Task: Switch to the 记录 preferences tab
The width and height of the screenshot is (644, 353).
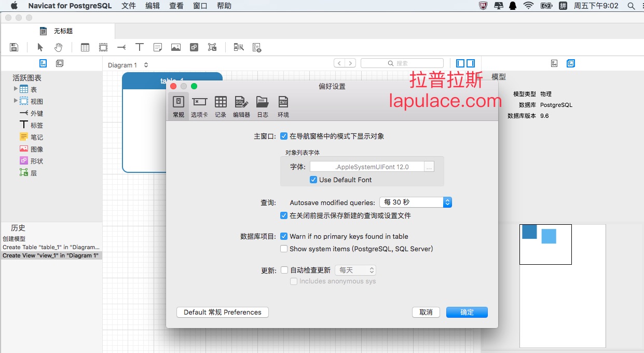Action: click(x=221, y=106)
